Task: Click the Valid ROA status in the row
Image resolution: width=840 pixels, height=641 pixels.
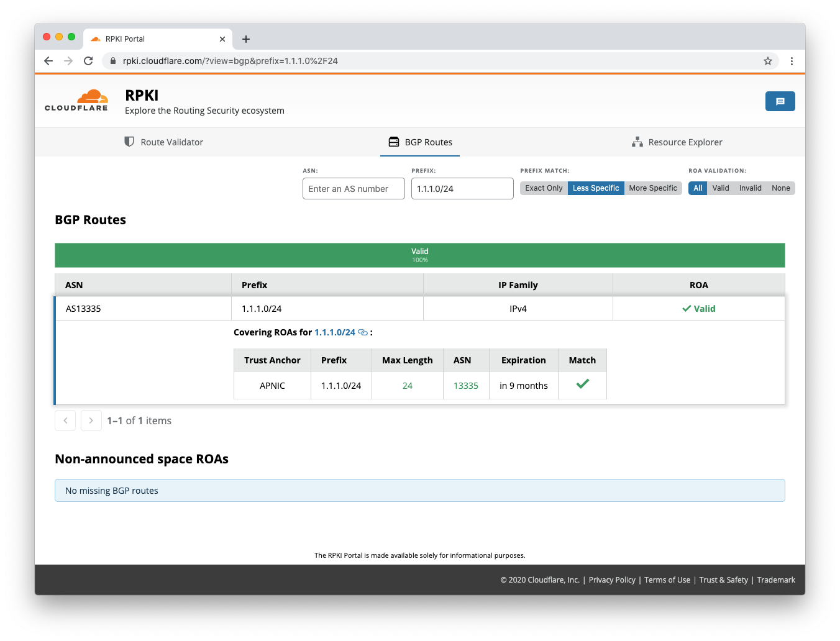Action: 699,309
